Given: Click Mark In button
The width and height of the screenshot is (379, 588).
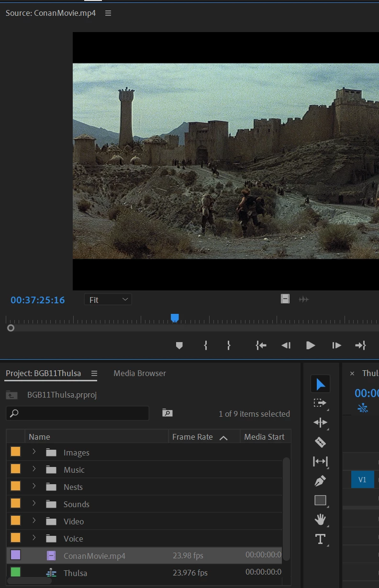Looking at the screenshot, I should coord(206,345).
